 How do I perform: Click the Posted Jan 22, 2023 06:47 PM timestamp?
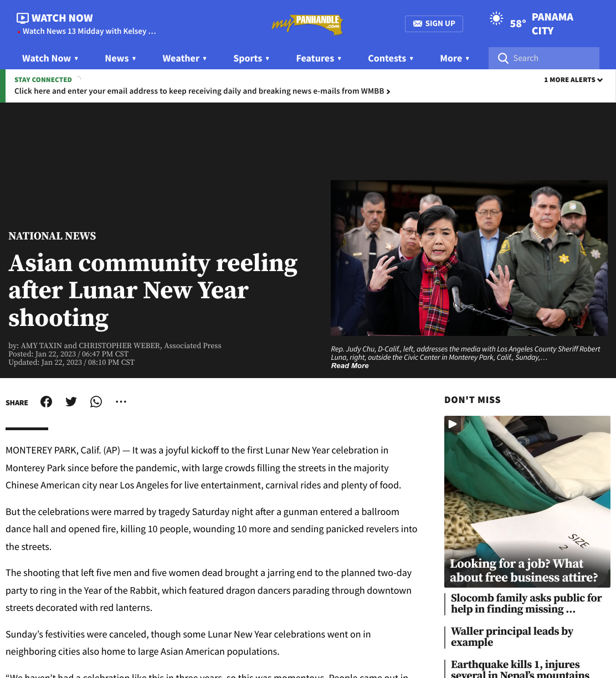pos(68,354)
